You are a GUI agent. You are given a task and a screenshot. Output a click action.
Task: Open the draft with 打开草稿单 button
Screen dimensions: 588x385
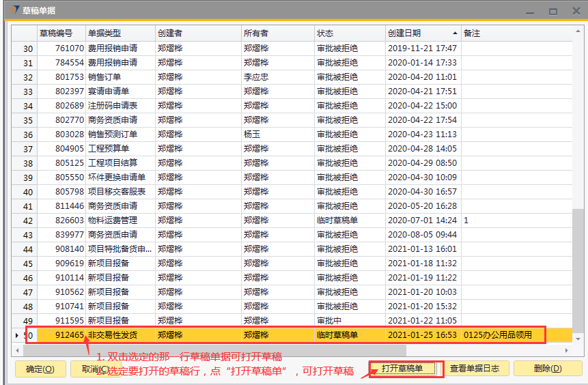(x=406, y=369)
